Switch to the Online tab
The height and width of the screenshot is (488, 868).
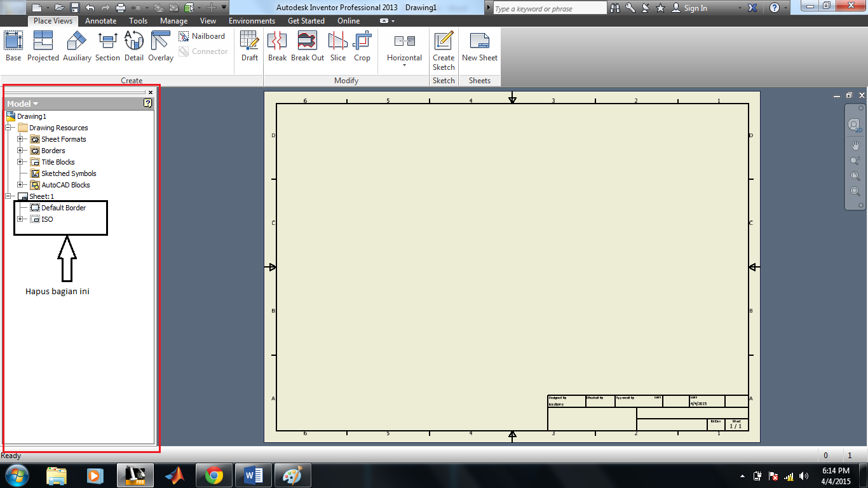pos(348,21)
